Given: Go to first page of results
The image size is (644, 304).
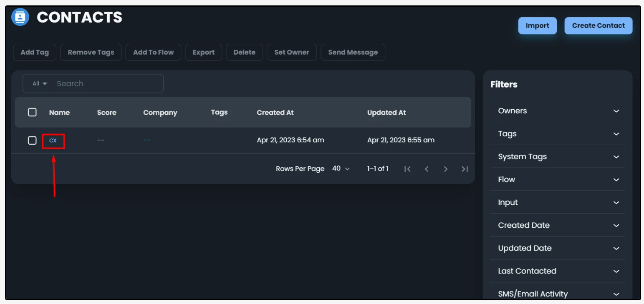Looking at the screenshot, I should click(x=408, y=169).
